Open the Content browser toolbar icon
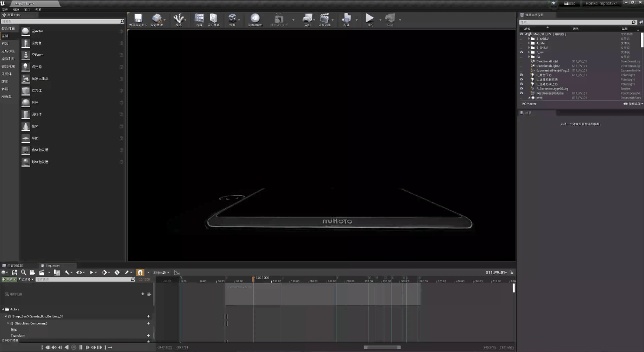The height and width of the screenshot is (352, 644). [x=199, y=18]
